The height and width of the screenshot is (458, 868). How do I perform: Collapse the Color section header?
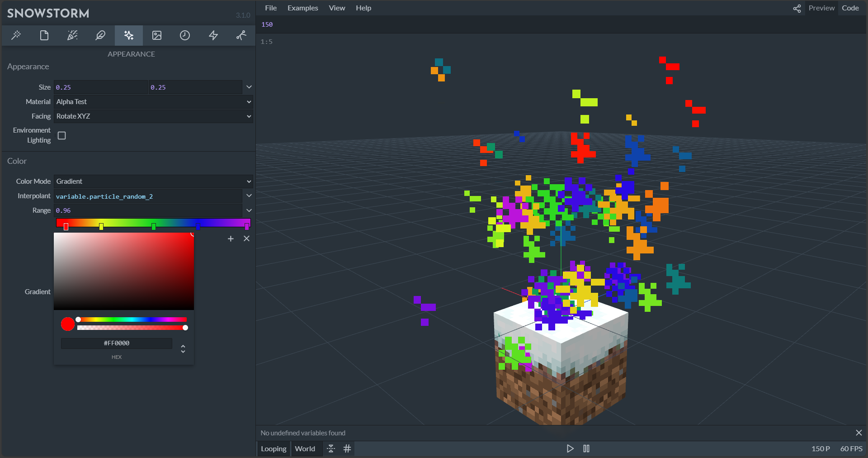pyautogui.click(x=17, y=161)
